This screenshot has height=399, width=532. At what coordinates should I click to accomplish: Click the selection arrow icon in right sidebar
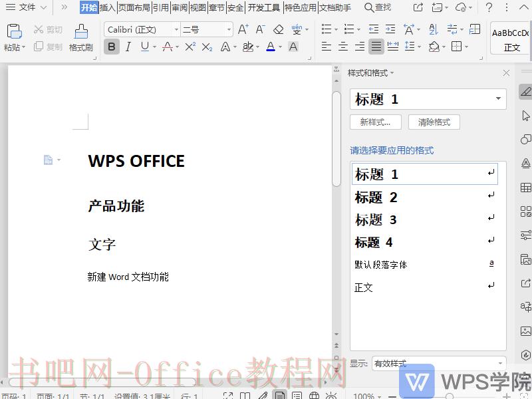[x=525, y=116]
